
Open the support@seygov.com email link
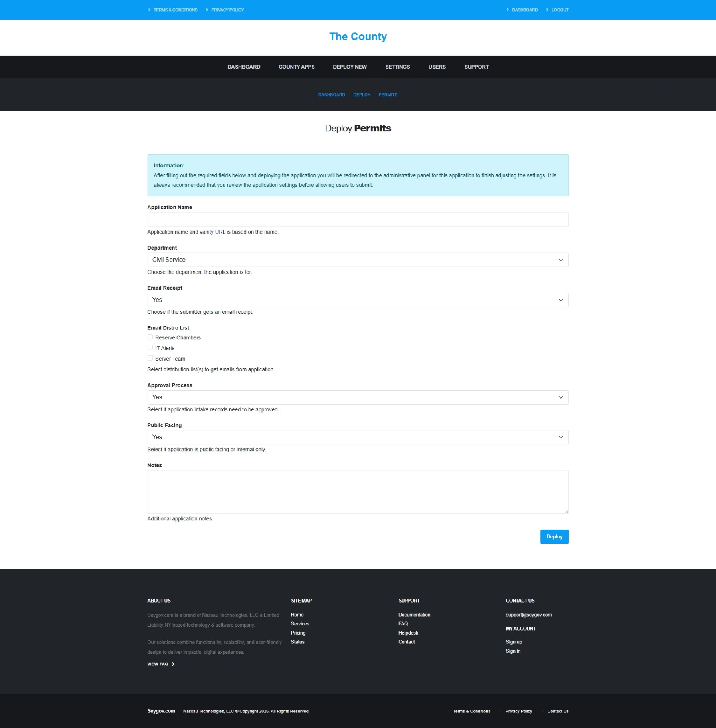(x=528, y=615)
